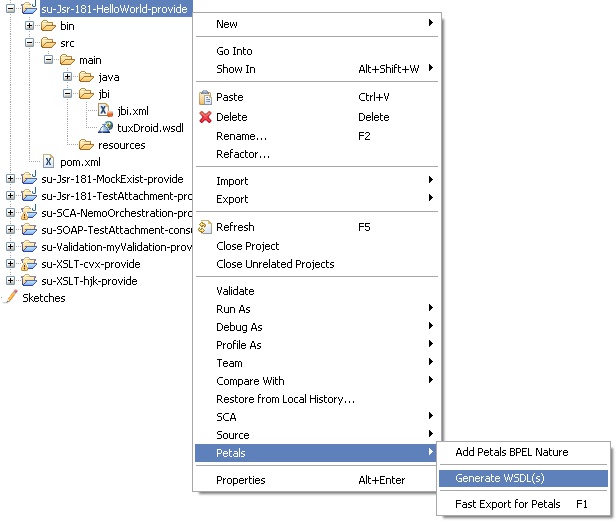Click the red Delete icon in menu
This screenshot has width=616, height=524.
(x=205, y=117)
